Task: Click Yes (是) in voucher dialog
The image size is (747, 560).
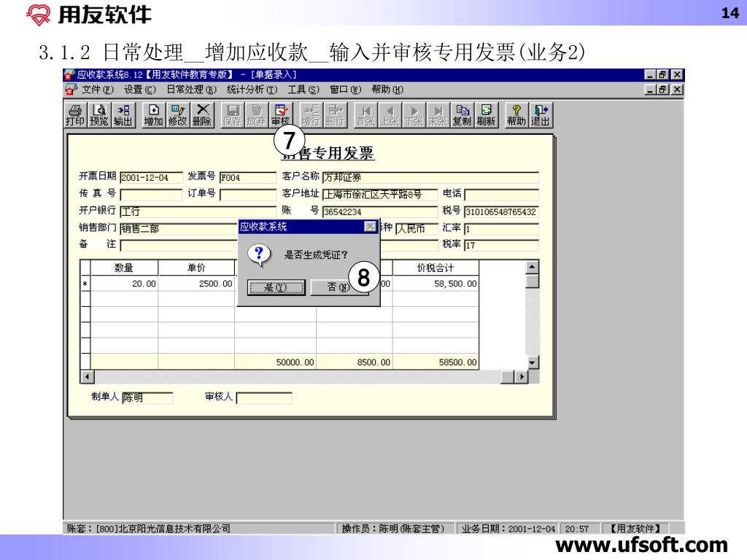Action: point(276,287)
